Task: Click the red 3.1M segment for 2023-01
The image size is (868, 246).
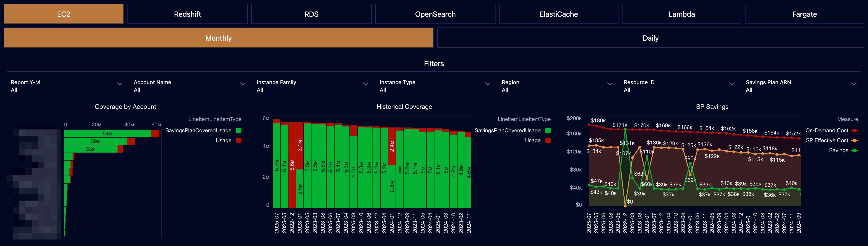Action: tap(300, 146)
